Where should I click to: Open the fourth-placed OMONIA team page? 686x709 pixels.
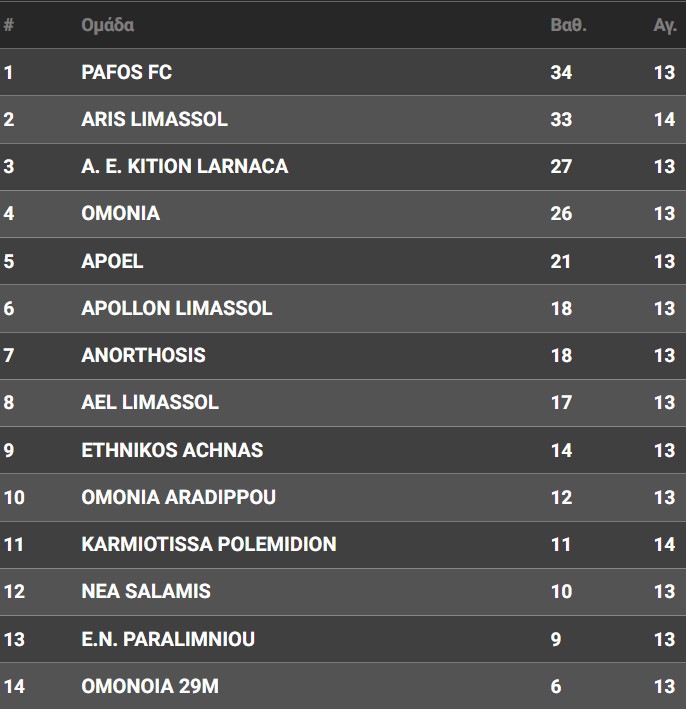[x=120, y=213]
